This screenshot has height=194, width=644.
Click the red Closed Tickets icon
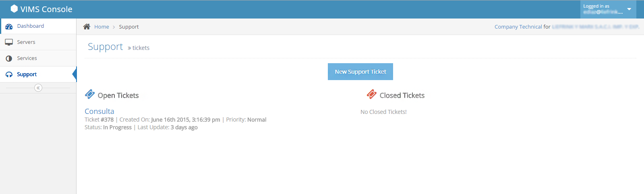click(372, 94)
